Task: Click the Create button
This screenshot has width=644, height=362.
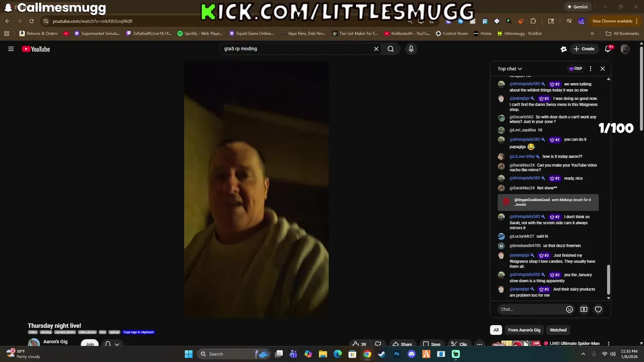Action: pyautogui.click(x=584, y=49)
